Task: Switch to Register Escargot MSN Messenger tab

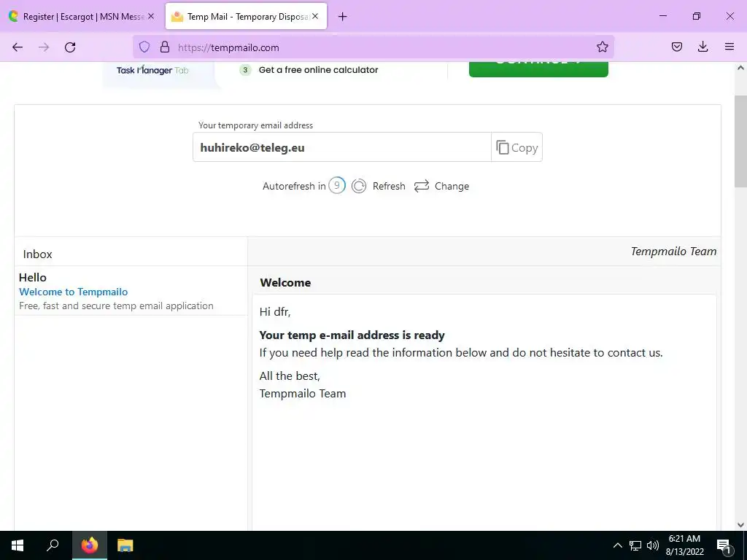Action: (x=82, y=17)
